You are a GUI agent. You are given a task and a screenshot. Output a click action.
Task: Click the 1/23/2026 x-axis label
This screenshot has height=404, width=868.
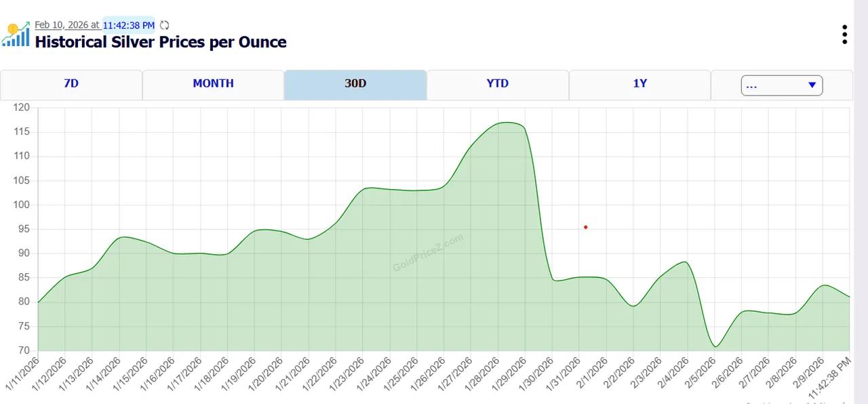pos(347,374)
